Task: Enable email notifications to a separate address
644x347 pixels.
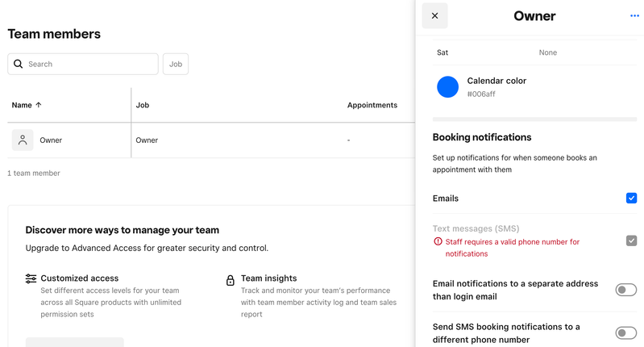Action: pos(625,290)
